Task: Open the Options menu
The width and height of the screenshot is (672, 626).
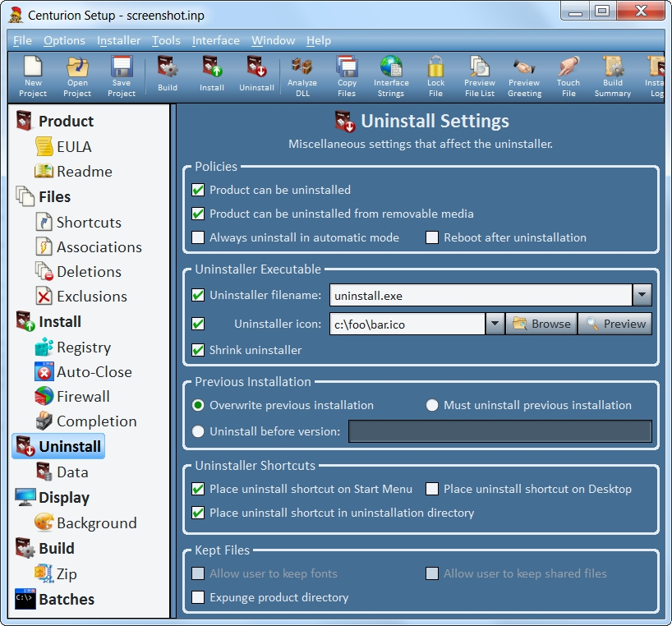Action: pos(64,40)
